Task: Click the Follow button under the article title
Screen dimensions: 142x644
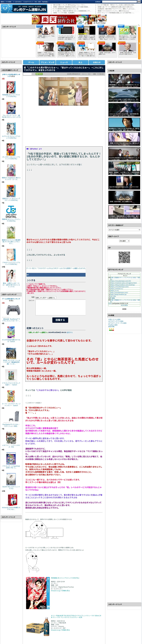Action: (39, 74)
